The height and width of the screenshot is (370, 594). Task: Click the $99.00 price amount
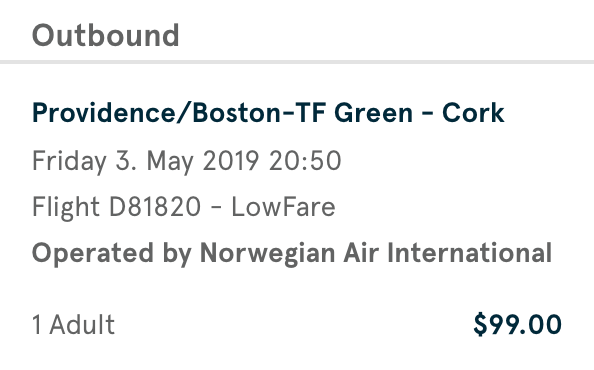click(517, 324)
